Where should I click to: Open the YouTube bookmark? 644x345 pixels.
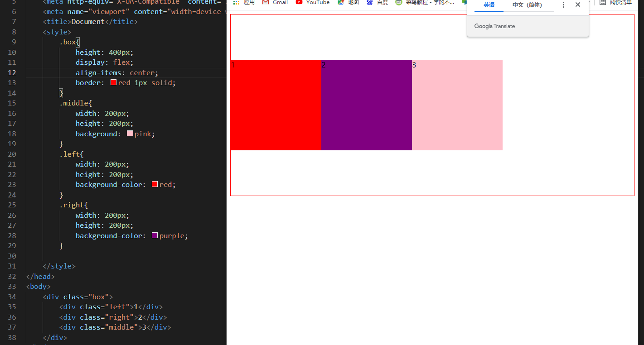(313, 2)
